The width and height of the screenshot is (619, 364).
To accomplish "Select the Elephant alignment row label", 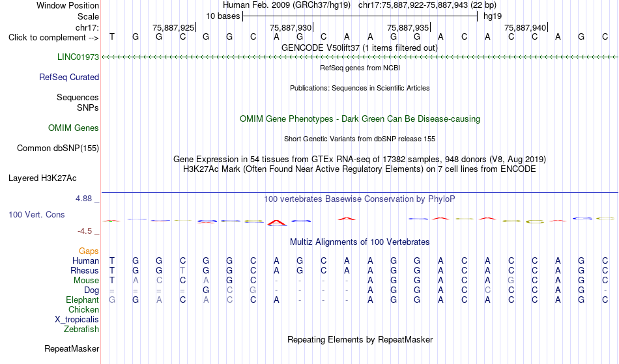I will (83, 300).
